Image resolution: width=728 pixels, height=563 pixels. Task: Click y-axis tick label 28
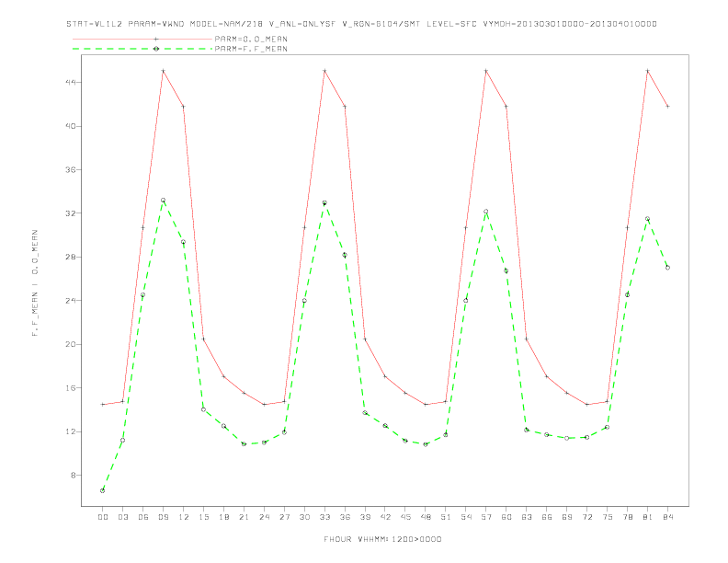click(x=71, y=257)
